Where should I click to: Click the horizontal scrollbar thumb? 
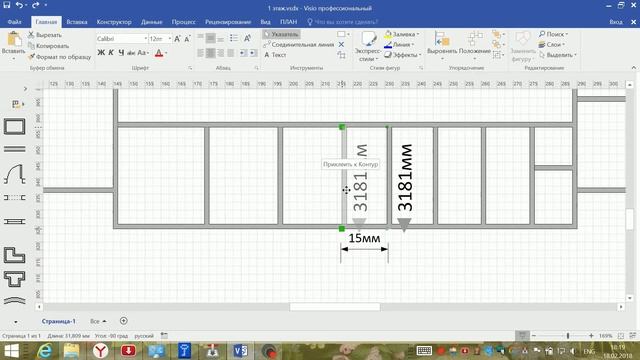[335, 307]
